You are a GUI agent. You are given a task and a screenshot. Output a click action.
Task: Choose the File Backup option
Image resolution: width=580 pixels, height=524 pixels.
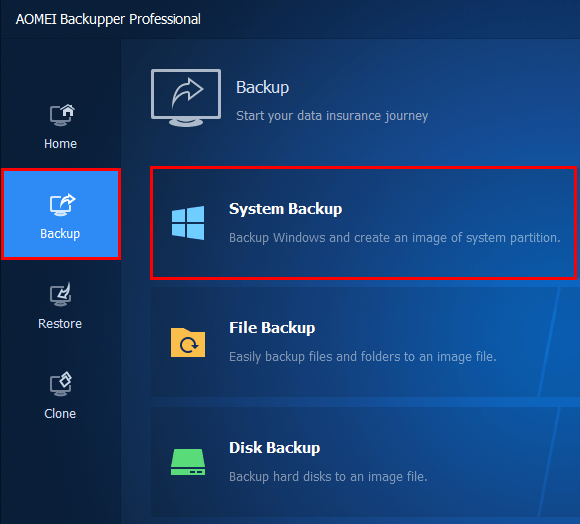(365, 342)
